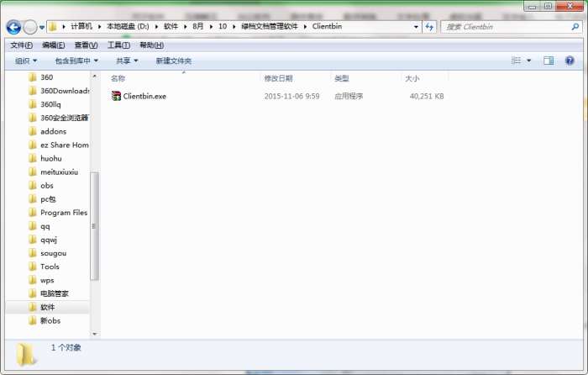
Task: Click the blue help icon
Action: click(x=570, y=61)
